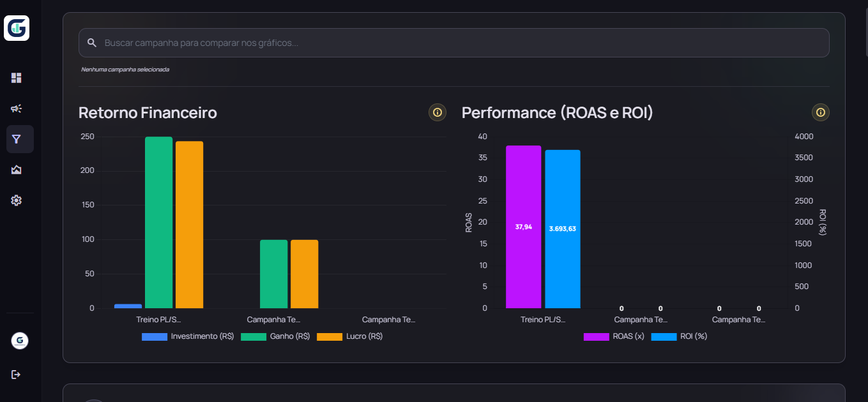Click 'Nenhuma campanha selecionada' text

tap(125, 69)
